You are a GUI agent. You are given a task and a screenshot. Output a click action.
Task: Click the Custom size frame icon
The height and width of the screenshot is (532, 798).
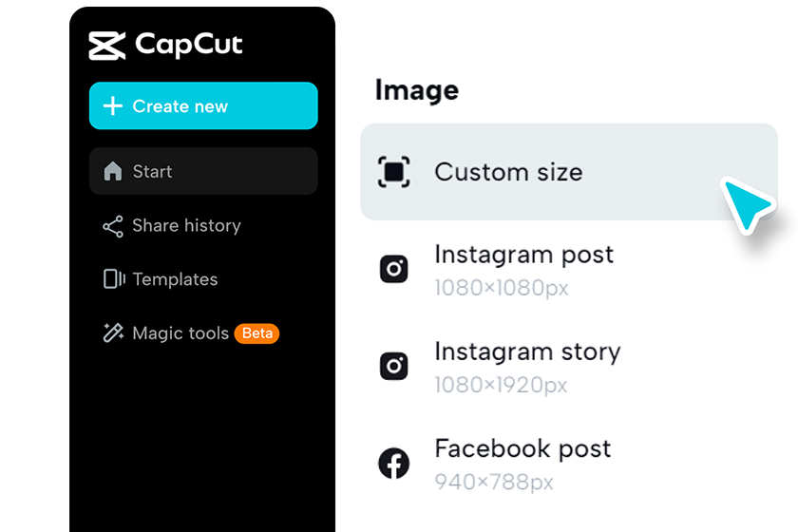pyautogui.click(x=394, y=172)
